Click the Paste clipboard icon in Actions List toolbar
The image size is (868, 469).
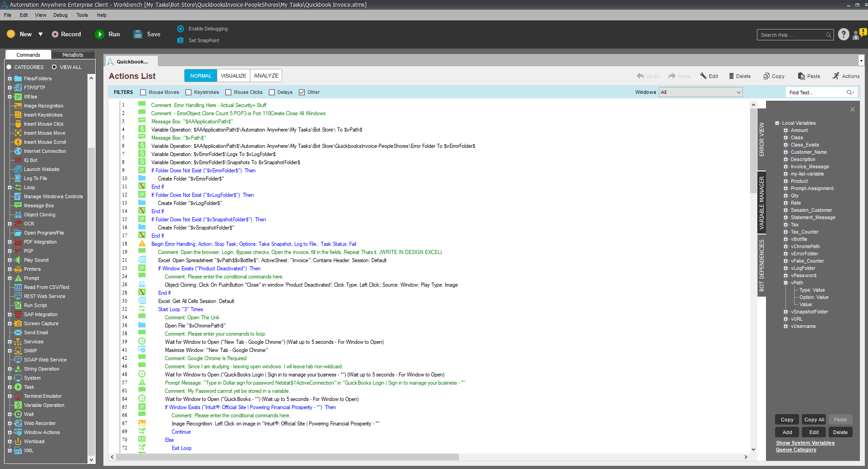tap(801, 76)
